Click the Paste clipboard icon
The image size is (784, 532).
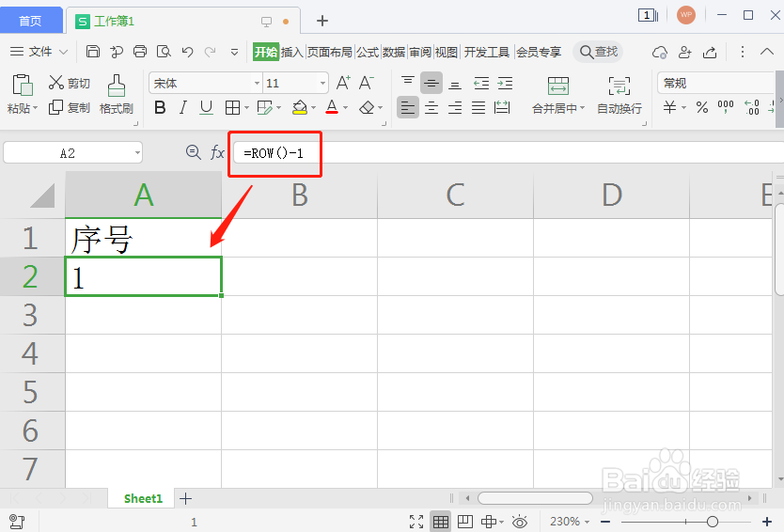(22, 85)
